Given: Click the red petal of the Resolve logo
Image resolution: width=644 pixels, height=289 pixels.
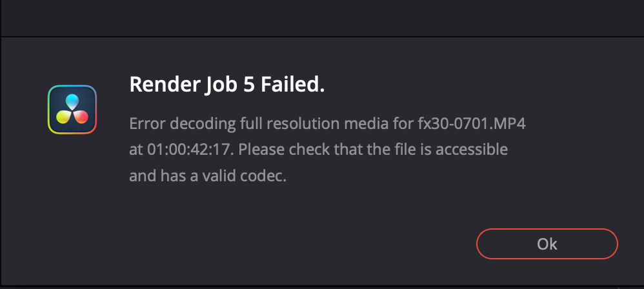Looking at the screenshot, I should pos(81,117).
